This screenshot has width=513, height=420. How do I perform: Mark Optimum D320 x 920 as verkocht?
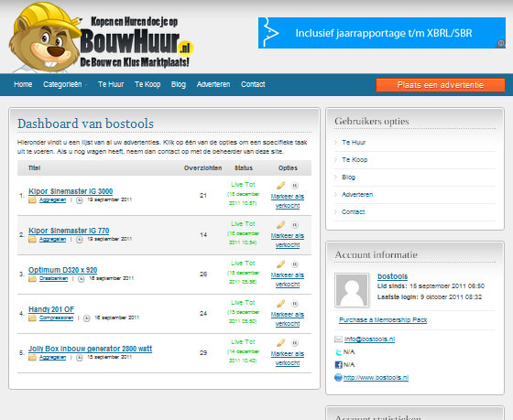pos(288,280)
